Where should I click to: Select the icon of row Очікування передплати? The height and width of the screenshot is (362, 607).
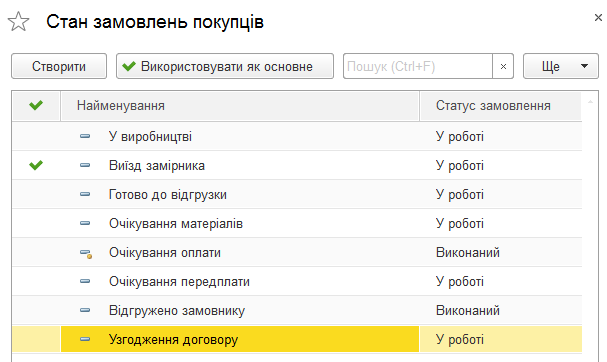click(x=85, y=281)
